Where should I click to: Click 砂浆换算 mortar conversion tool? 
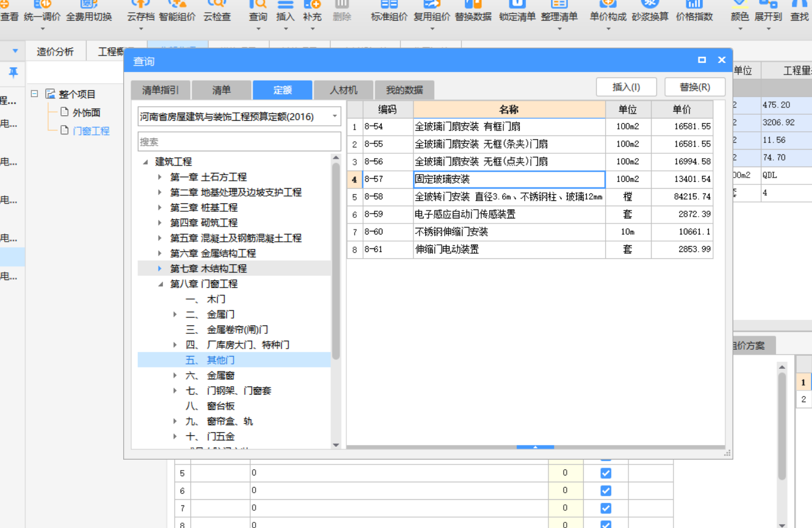coord(650,12)
